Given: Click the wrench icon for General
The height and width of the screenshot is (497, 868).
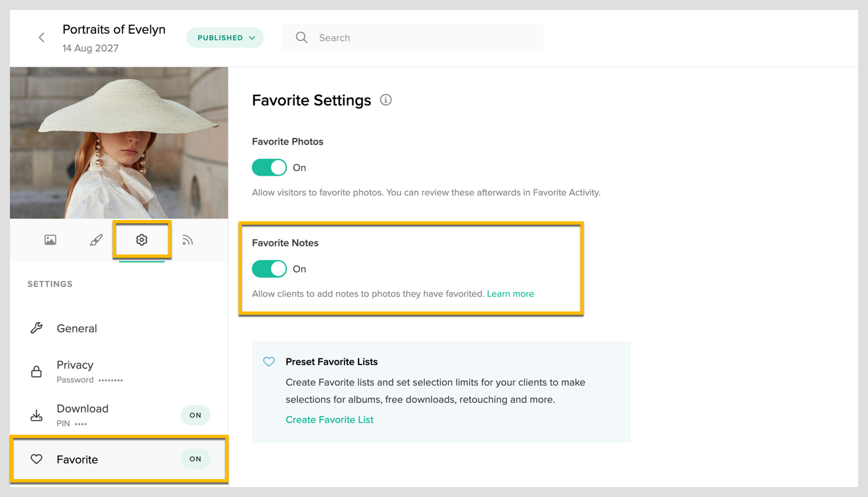Looking at the screenshot, I should (36, 328).
